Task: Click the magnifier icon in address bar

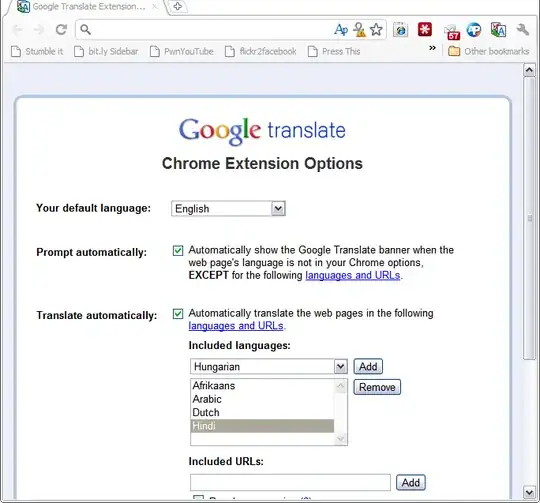Action: click(85, 30)
